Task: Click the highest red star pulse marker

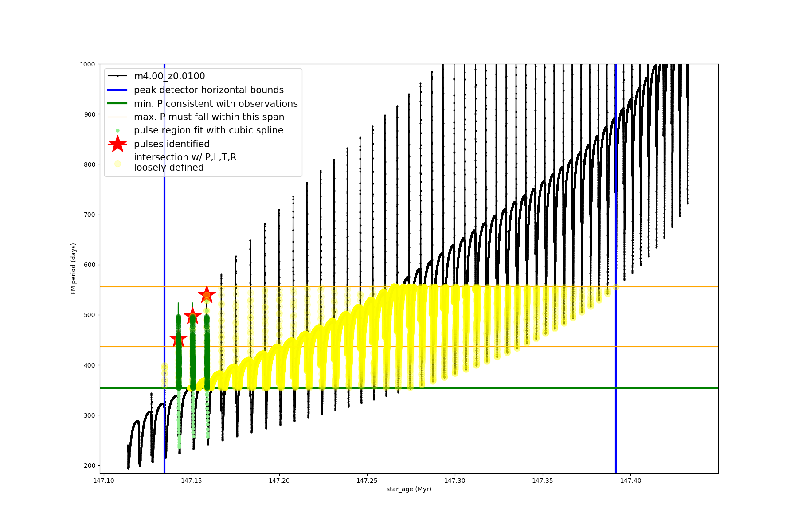Action: point(207,295)
